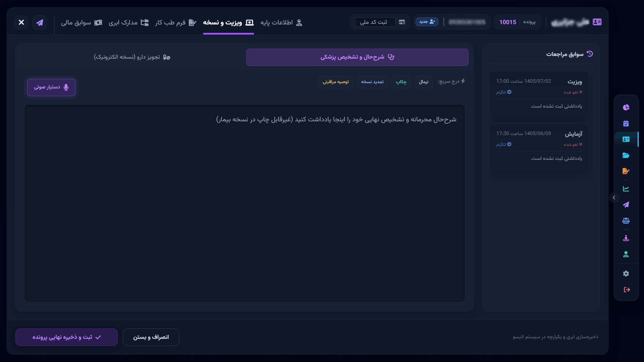Click the جدید new patient badge

tap(427, 22)
